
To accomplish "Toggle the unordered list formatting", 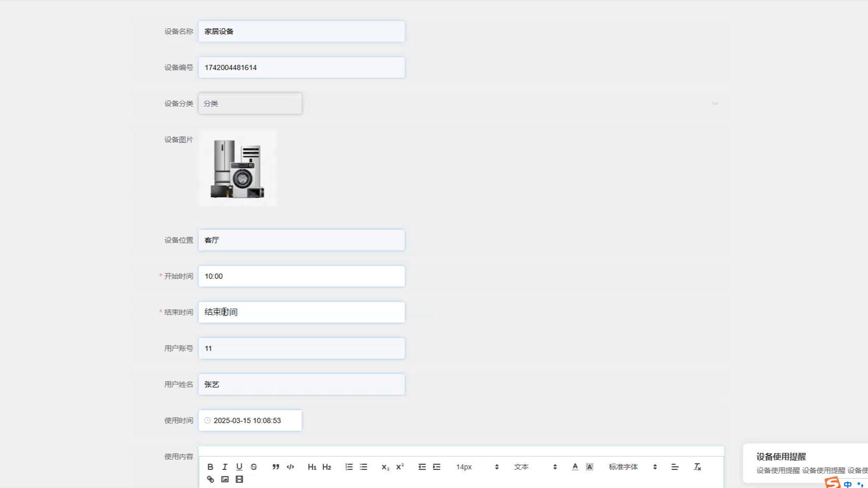I will tap(363, 467).
